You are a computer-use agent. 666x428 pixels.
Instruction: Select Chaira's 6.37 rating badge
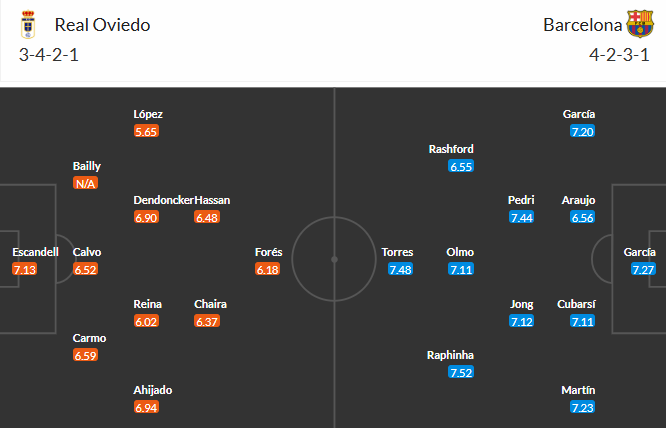(x=207, y=322)
